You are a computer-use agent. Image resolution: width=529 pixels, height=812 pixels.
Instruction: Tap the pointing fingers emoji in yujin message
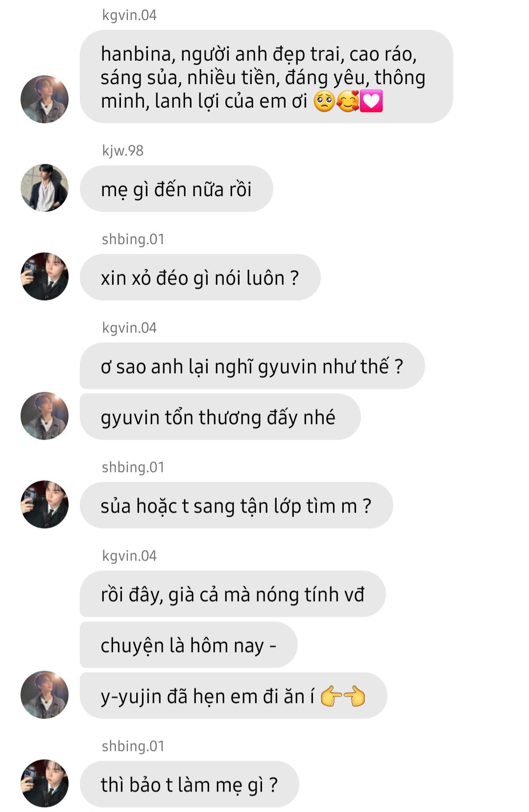pyautogui.click(x=343, y=696)
